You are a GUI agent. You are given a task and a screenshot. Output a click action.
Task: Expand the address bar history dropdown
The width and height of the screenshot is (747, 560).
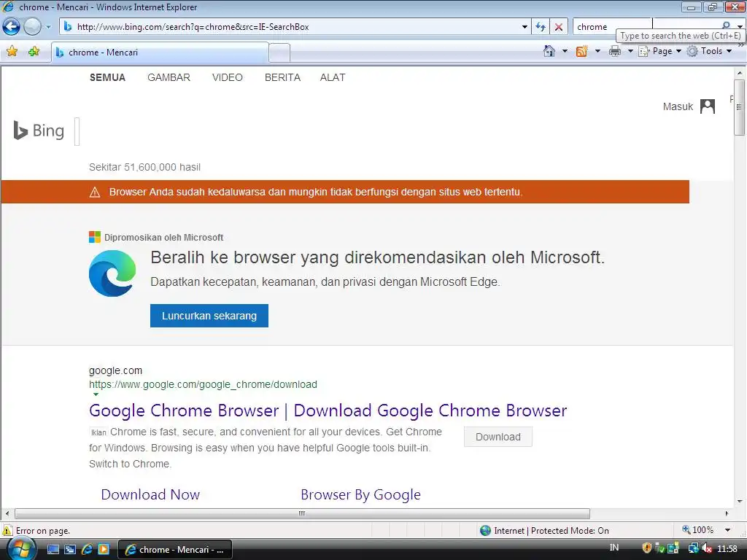coord(525,27)
